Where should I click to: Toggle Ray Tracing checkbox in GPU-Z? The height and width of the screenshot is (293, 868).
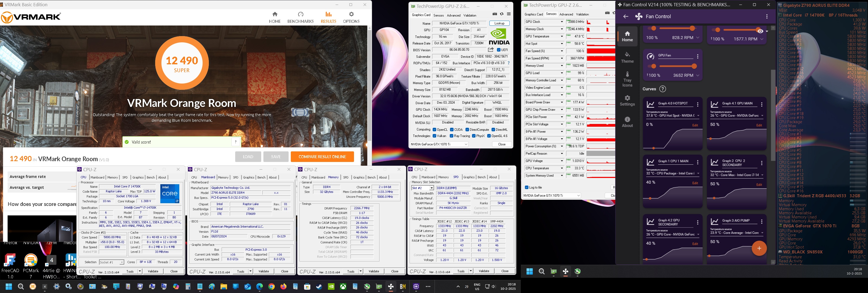tap(452, 136)
